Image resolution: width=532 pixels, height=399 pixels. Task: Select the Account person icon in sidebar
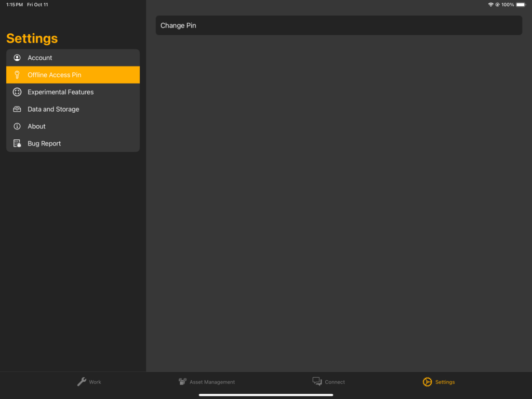17,58
